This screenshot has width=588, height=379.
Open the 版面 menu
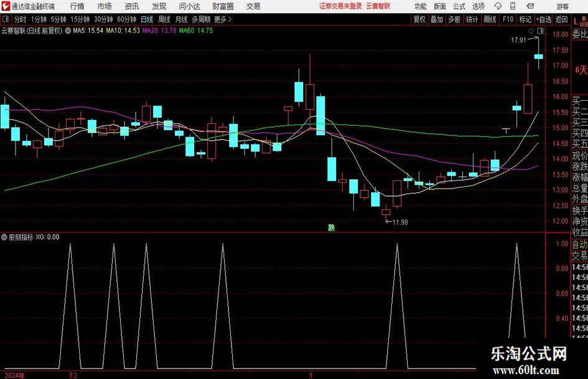point(440,6)
